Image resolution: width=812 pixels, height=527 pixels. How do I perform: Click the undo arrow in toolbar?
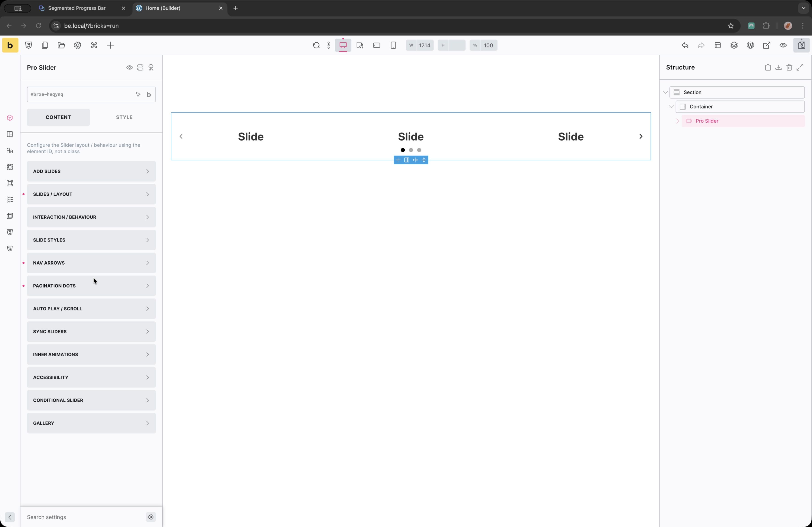click(685, 45)
